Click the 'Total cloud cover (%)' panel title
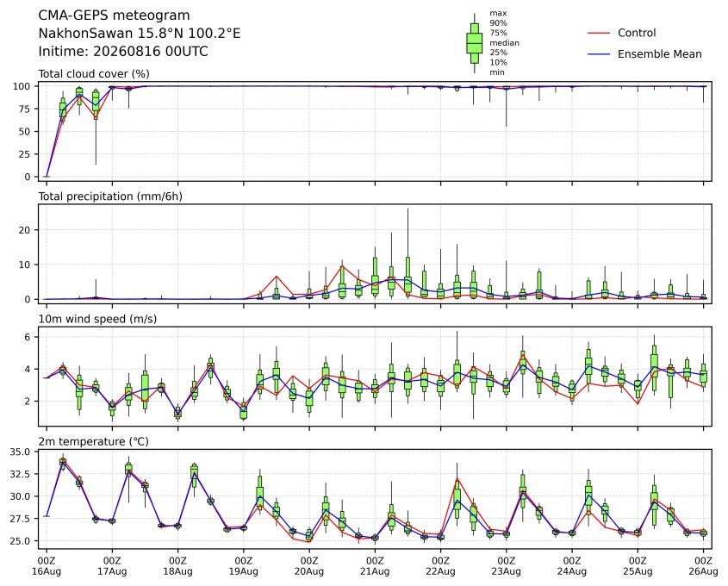The image size is (728, 586). (94, 74)
